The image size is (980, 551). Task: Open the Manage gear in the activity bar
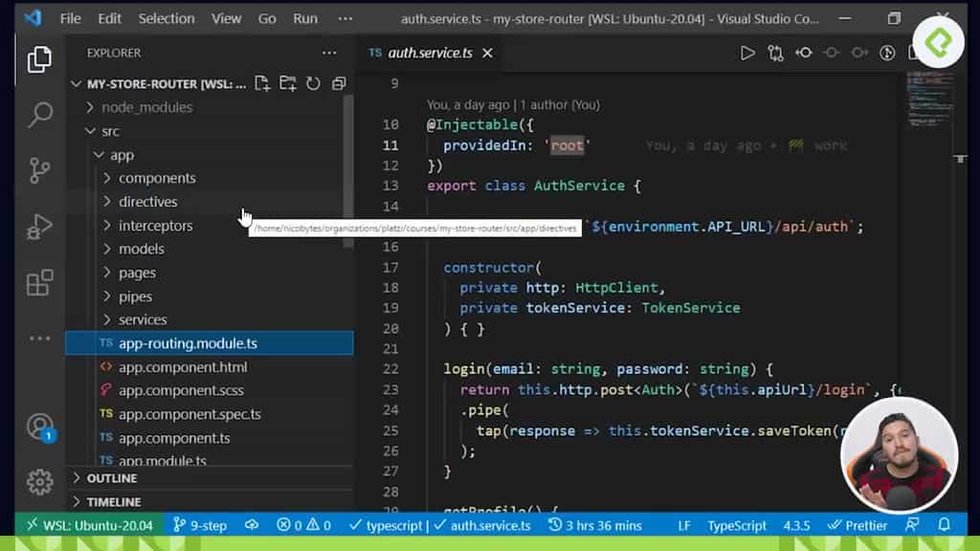pyautogui.click(x=38, y=482)
